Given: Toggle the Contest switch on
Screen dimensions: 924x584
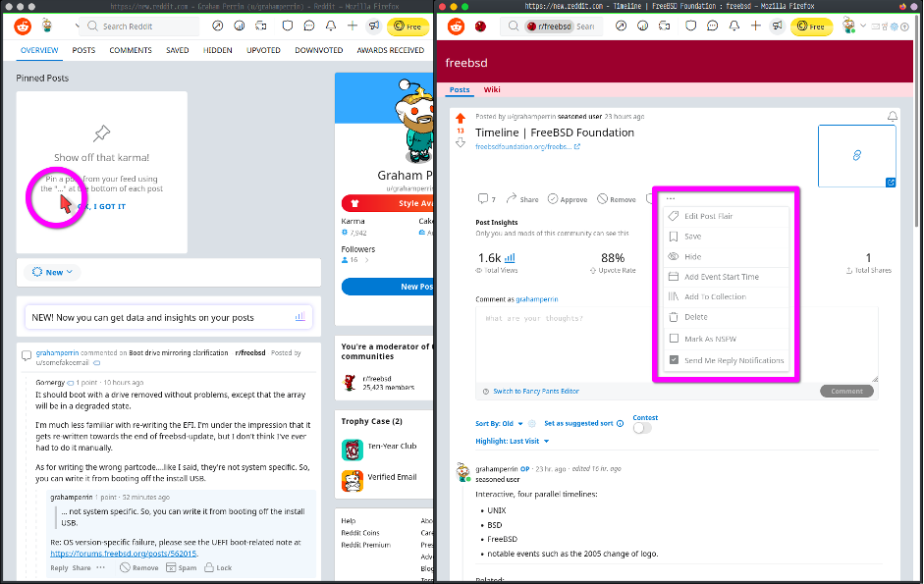Looking at the screenshot, I should click(643, 428).
